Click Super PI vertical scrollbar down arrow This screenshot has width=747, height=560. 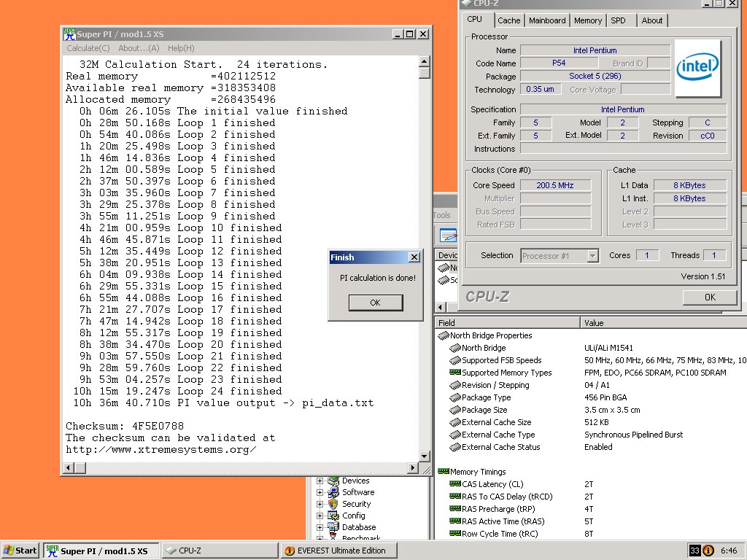(424, 456)
